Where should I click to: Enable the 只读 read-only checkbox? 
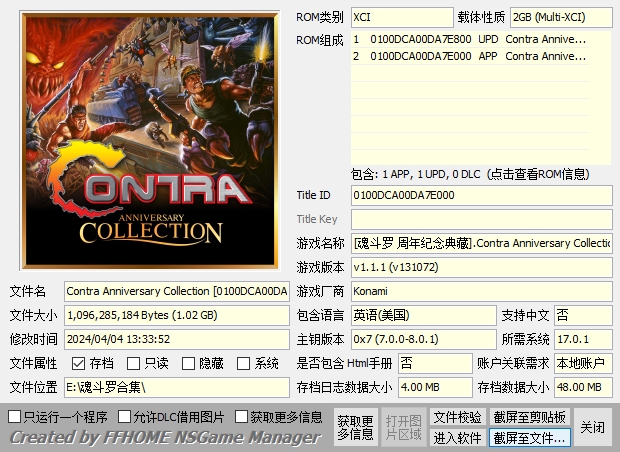click(134, 364)
